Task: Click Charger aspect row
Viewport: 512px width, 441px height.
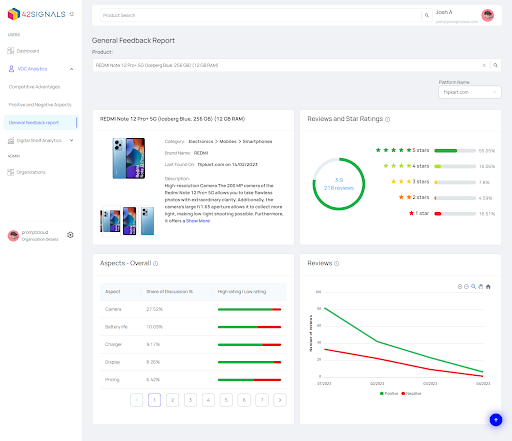Action: coord(193,344)
